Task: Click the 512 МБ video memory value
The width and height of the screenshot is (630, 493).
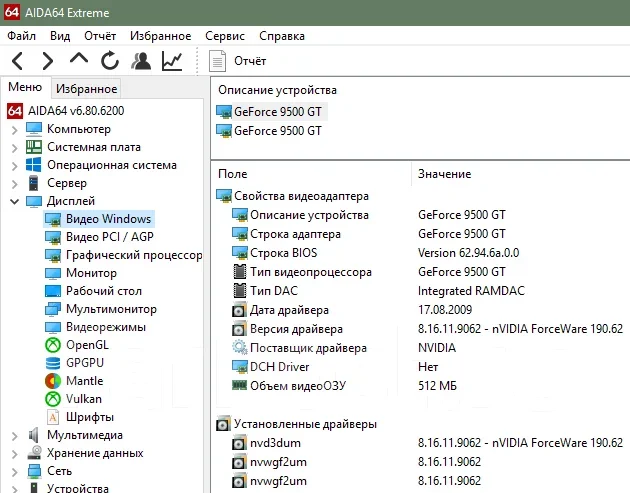Action: (x=437, y=386)
